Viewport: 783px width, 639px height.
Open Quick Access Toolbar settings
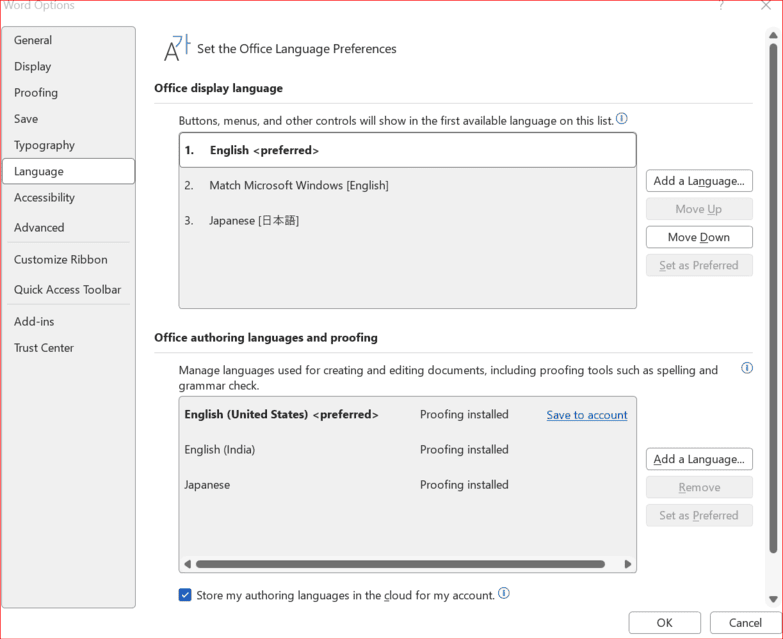68,290
